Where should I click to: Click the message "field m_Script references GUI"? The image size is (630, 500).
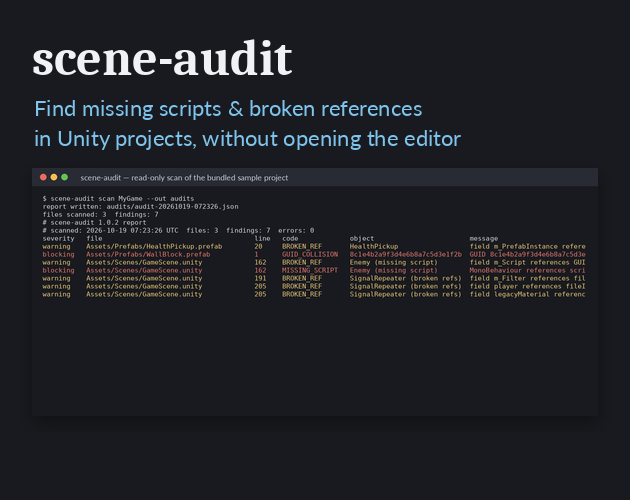coord(528,262)
